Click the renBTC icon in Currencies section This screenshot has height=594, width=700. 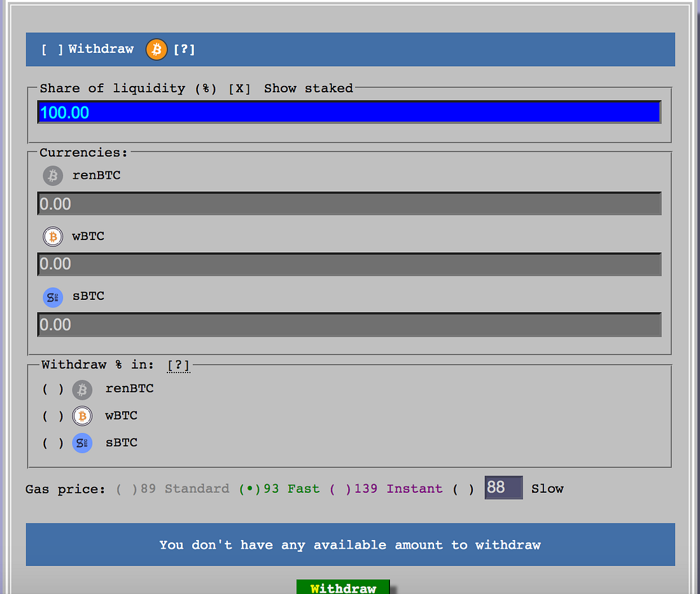click(53, 176)
